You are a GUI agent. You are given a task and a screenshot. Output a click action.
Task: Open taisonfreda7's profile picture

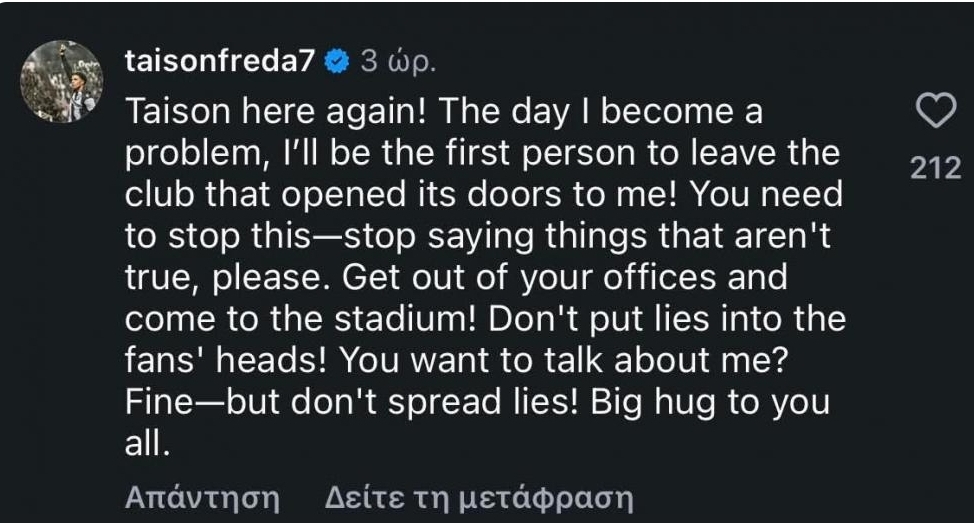(61, 81)
